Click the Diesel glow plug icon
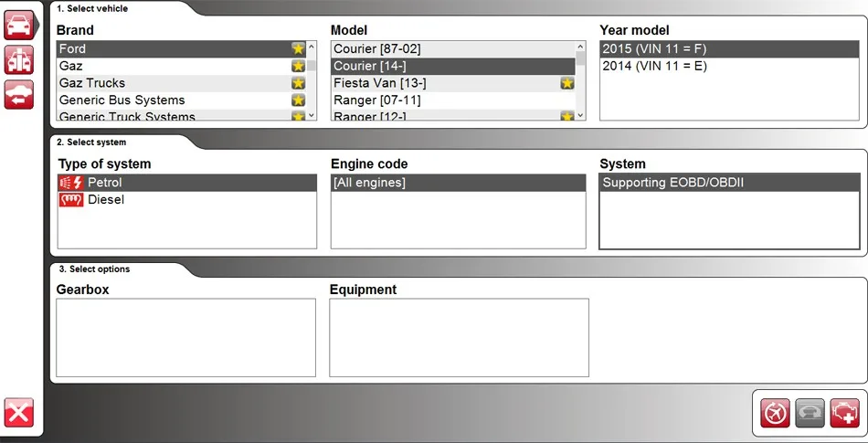This screenshot has width=868, height=443. pyautogui.click(x=71, y=200)
